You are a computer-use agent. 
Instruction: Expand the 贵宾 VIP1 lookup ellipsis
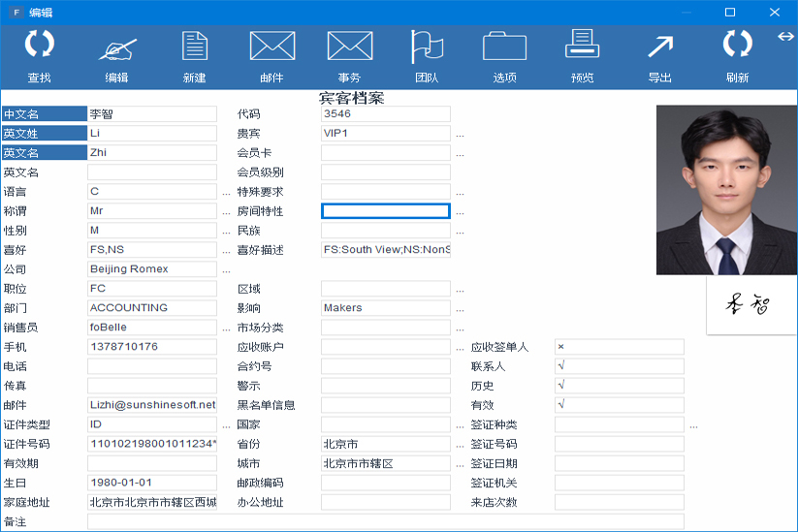(x=460, y=135)
